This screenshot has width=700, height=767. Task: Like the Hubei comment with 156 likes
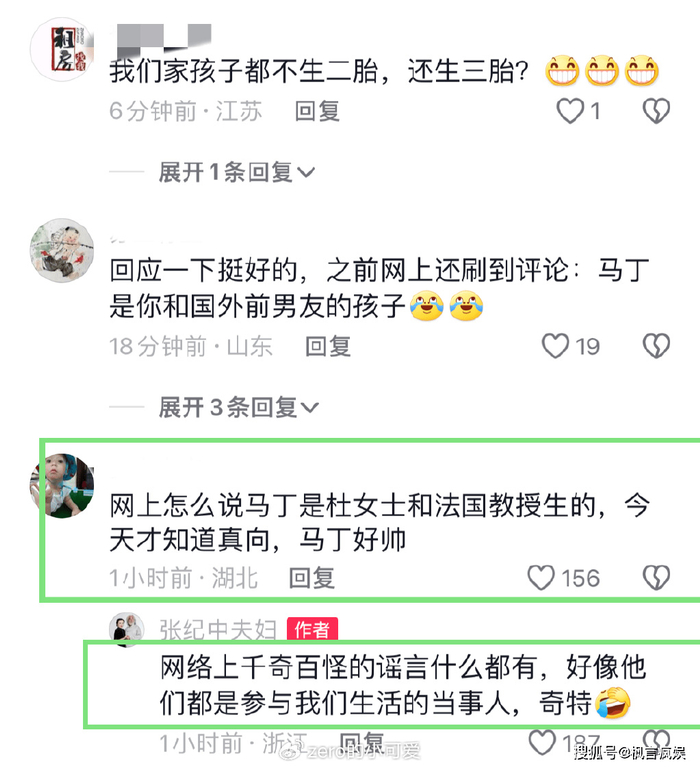coord(541,578)
